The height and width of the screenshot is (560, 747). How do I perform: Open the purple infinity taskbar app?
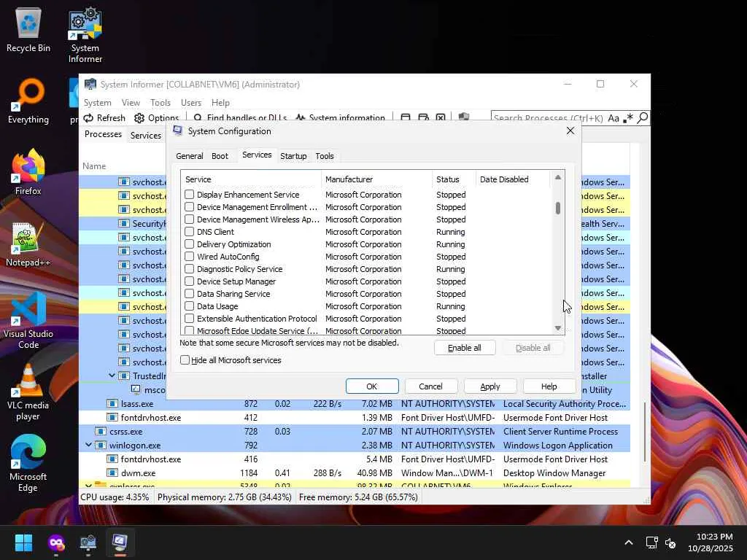coord(55,542)
